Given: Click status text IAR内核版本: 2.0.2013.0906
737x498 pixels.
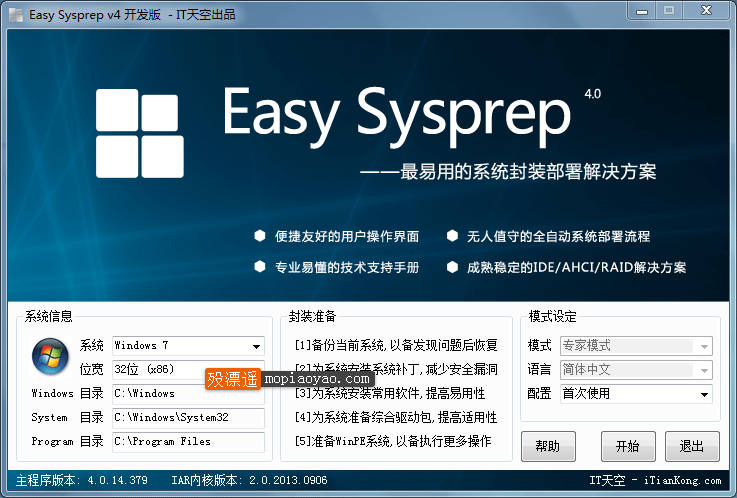Looking at the screenshot, I should [249, 480].
